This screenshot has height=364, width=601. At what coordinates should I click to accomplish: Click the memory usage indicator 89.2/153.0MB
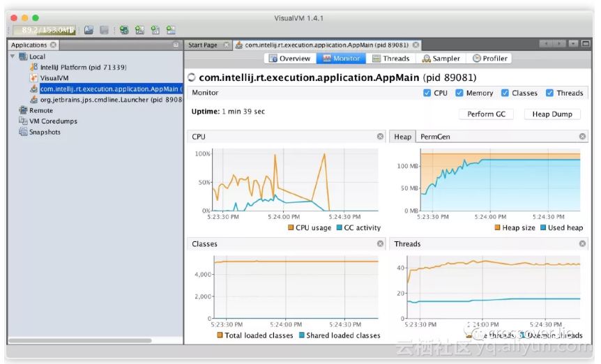(44, 30)
